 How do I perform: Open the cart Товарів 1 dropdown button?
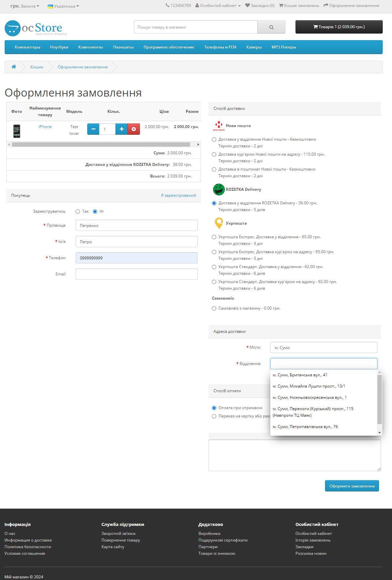pos(339,27)
